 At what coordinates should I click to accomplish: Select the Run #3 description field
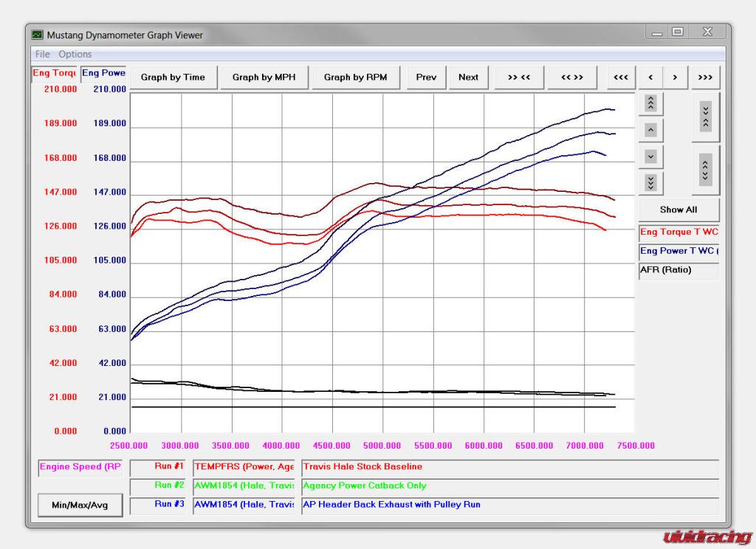(509, 505)
